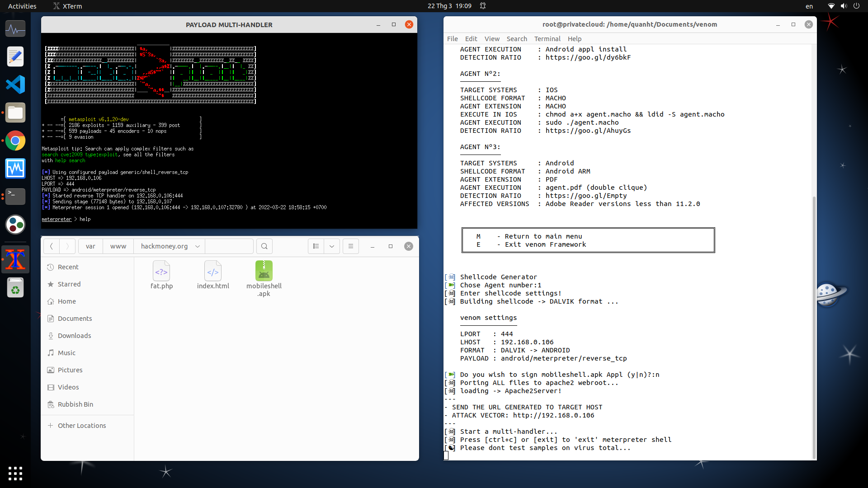Minimize the Payload Multi-Handler window
This screenshot has width=868, height=488.
(378, 25)
